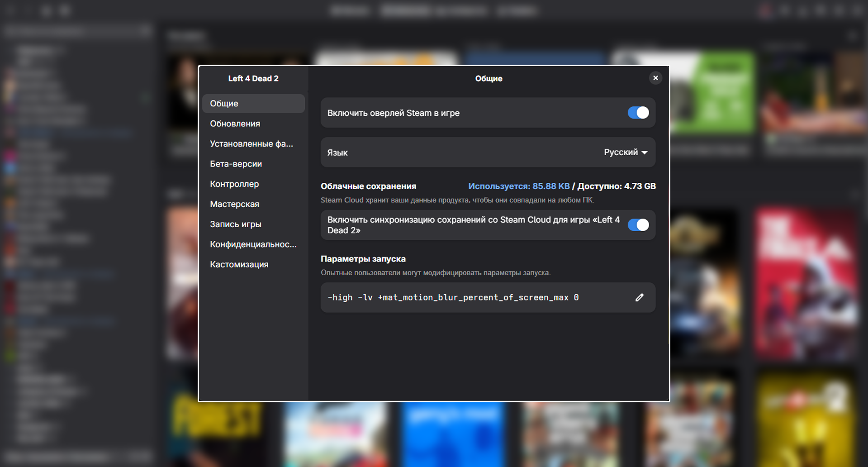Click the Left 4 Dead 2 dialog title
The width and height of the screenshot is (868, 467).
pos(253,78)
